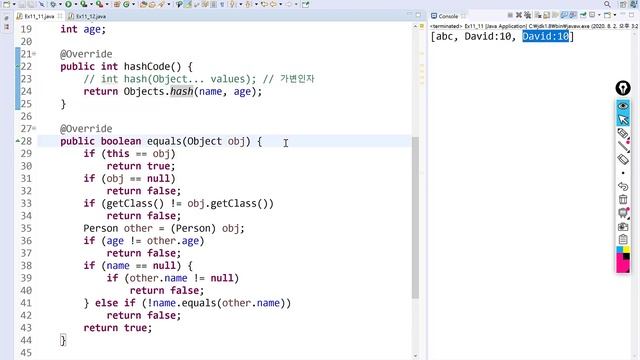Click the Coverage run icon in toolbar

(83, 4)
